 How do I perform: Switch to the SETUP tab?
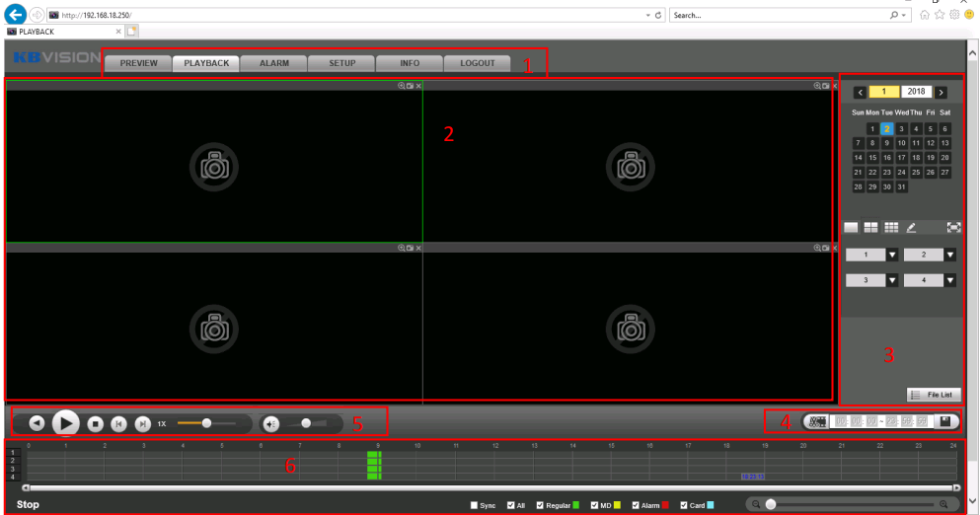pyautogui.click(x=341, y=63)
